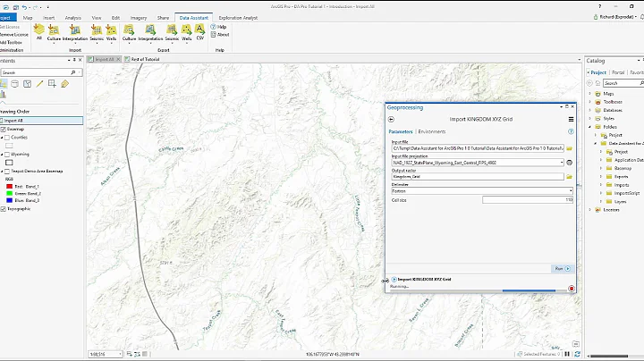Open the map scale dropdown
Image resolution: width=644 pixels, height=361 pixels.
click(x=120, y=354)
